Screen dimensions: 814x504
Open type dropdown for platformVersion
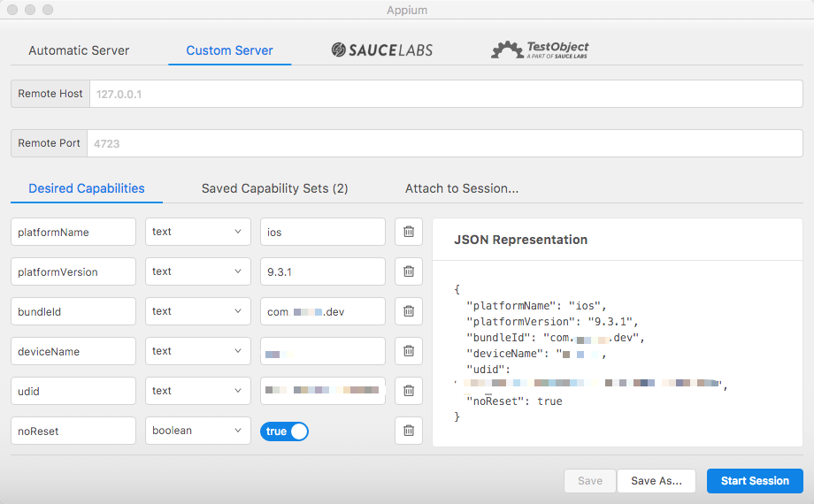click(x=198, y=271)
